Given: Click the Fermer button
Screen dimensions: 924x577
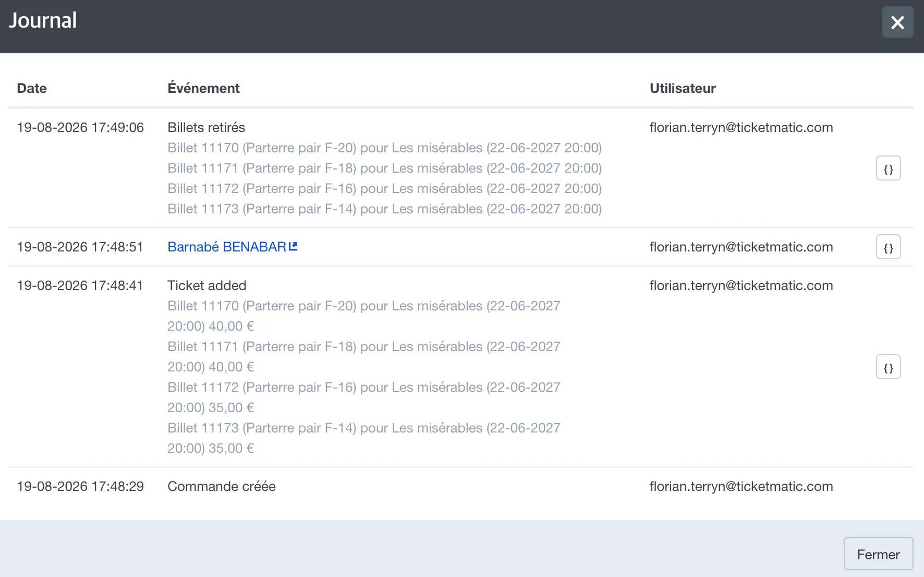Looking at the screenshot, I should (x=878, y=554).
